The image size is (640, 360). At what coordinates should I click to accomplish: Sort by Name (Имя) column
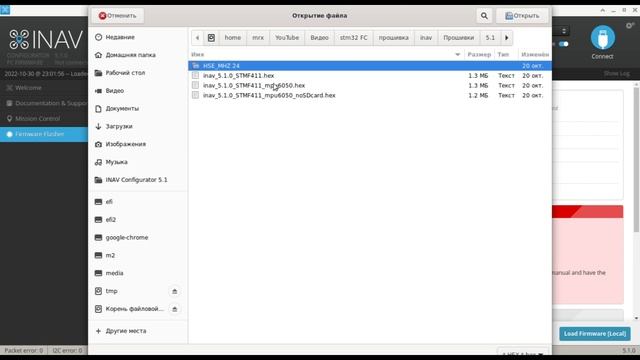pos(326,54)
